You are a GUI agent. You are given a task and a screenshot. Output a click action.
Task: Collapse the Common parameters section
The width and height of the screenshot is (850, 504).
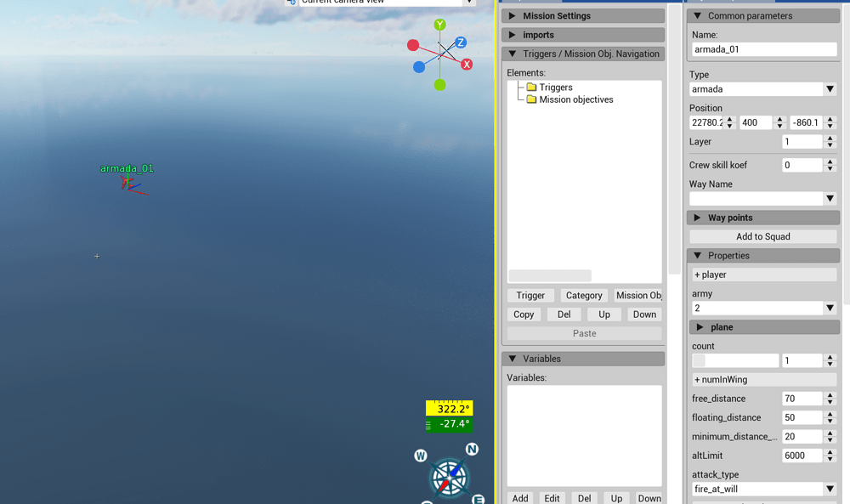point(763,15)
